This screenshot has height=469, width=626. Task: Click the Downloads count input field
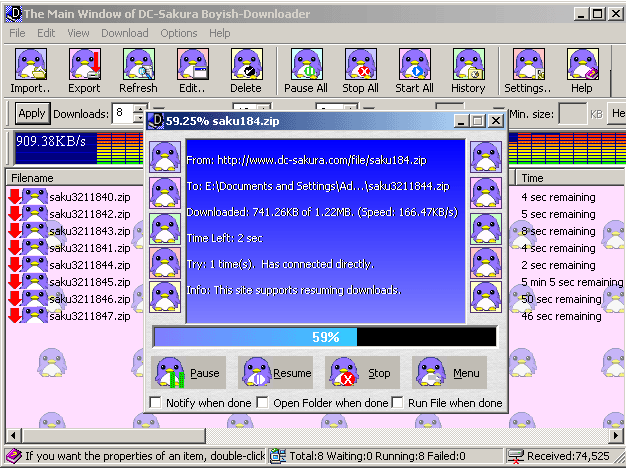[123, 113]
